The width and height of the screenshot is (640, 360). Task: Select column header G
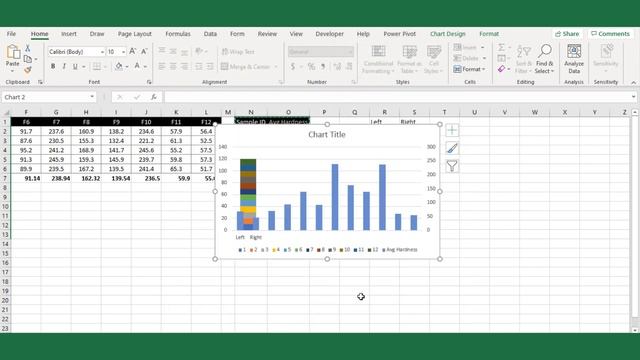point(56,112)
